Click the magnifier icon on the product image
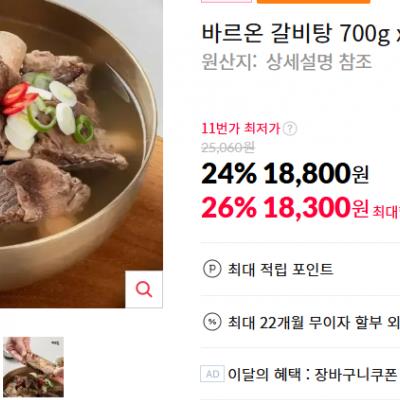The width and height of the screenshot is (400, 400). tap(144, 289)
